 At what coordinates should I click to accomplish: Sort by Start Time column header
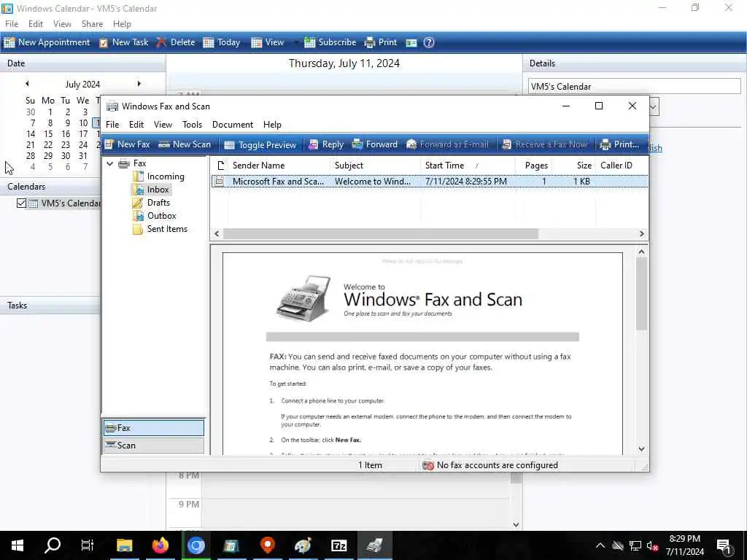click(x=468, y=166)
